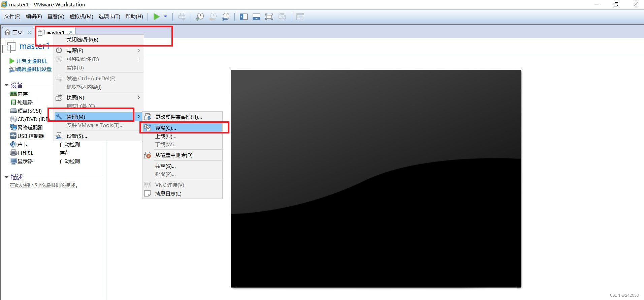Select the 硬盘(SCSI) device
Screen dimensions: 644x300
point(26,111)
